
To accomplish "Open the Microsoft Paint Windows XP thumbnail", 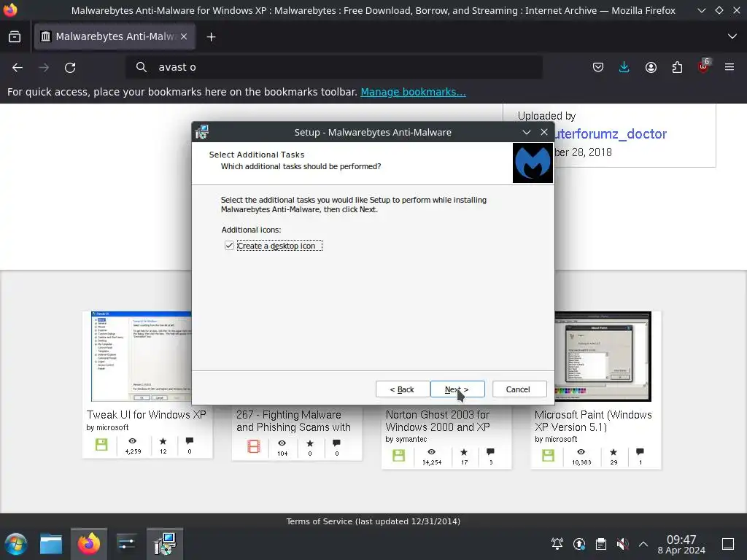I will click(x=603, y=356).
